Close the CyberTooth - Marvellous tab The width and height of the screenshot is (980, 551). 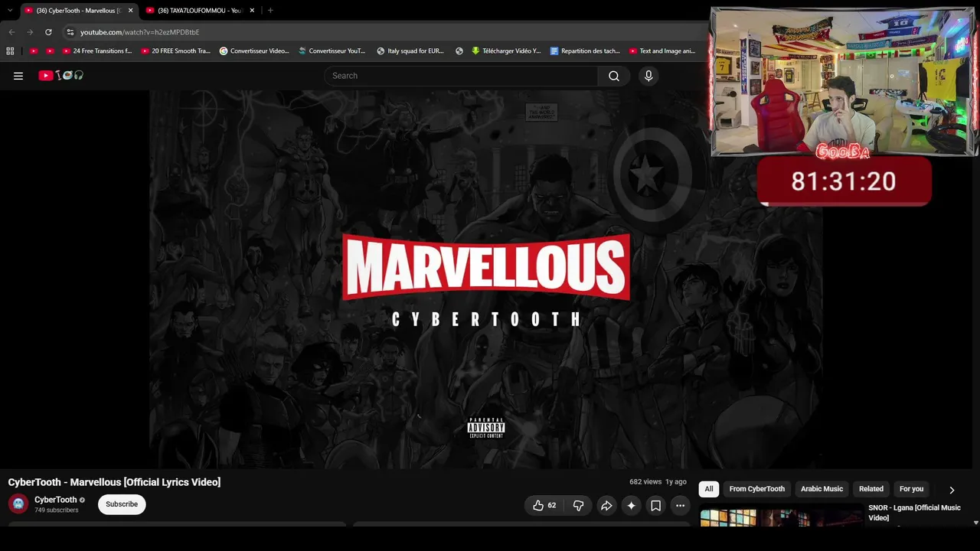coord(130,10)
